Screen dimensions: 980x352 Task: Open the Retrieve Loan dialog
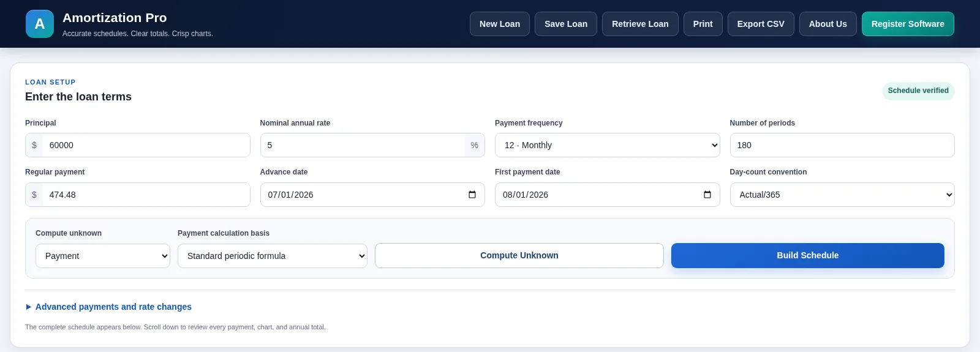[x=640, y=24]
